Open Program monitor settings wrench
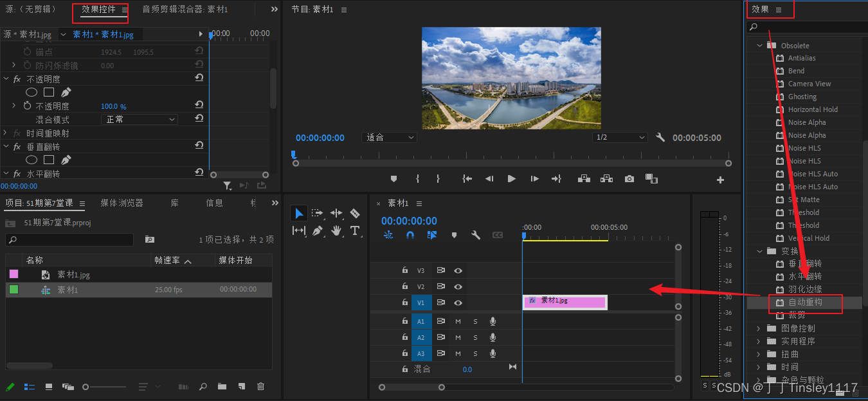Screen dimensions: 868x401 pos(660,138)
